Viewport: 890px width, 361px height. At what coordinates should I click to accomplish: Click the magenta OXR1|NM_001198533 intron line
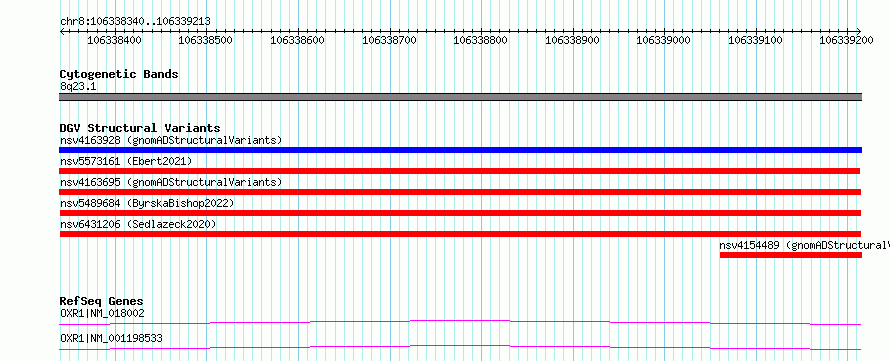coord(460,347)
